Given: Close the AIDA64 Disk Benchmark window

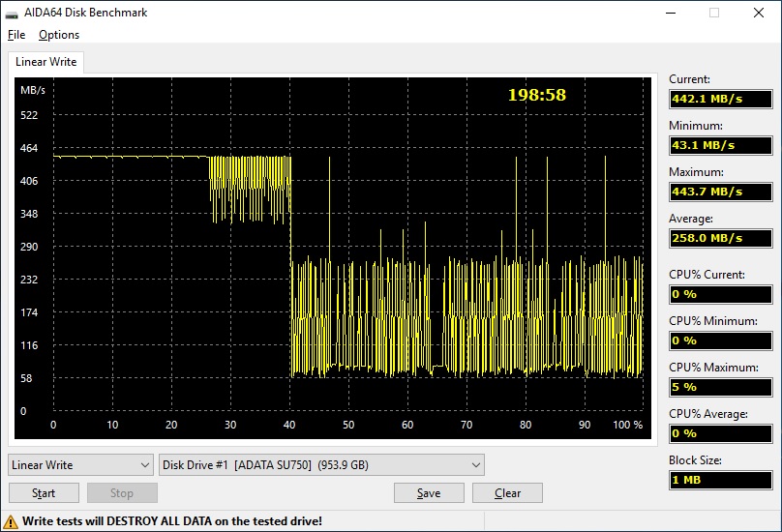Looking at the screenshot, I should 759,13.
